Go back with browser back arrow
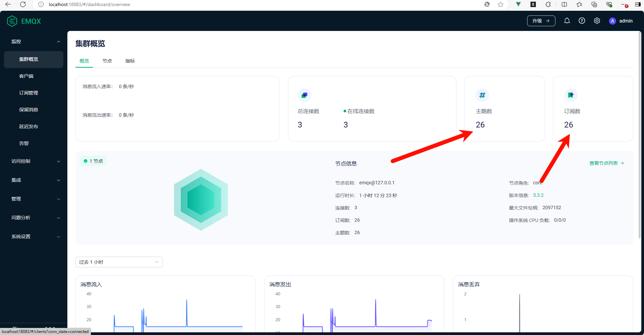Image resolution: width=644 pixels, height=335 pixels. (8, 4)
